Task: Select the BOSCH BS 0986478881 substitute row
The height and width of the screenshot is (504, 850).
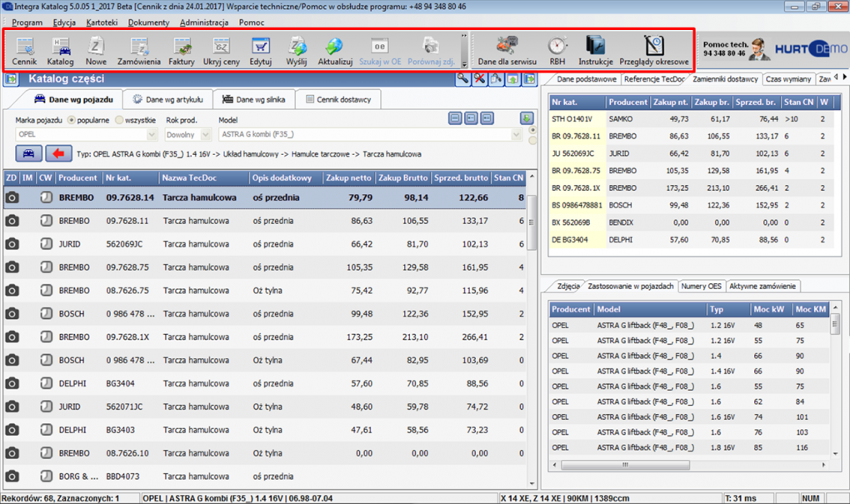Action: click(689, 206)
